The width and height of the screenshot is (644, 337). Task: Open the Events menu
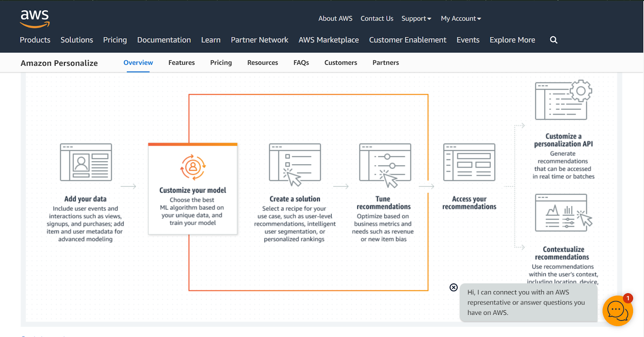click(x=468, y=40)
